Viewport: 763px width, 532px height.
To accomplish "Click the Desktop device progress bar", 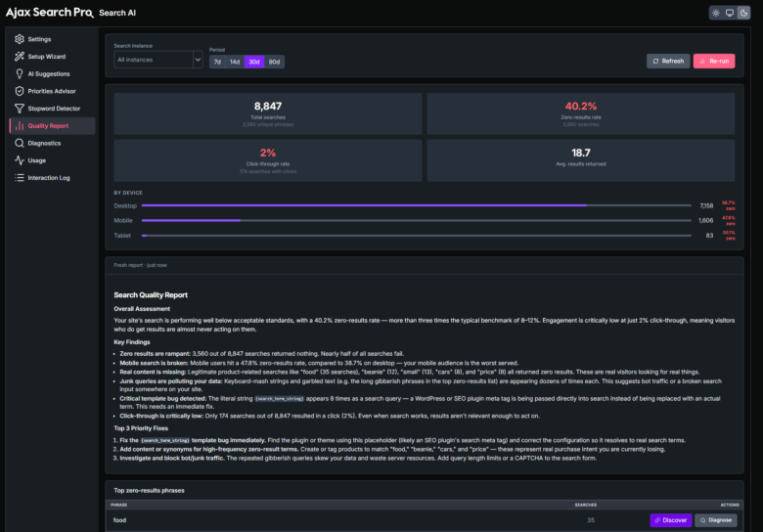I will (x=416, y=205).
